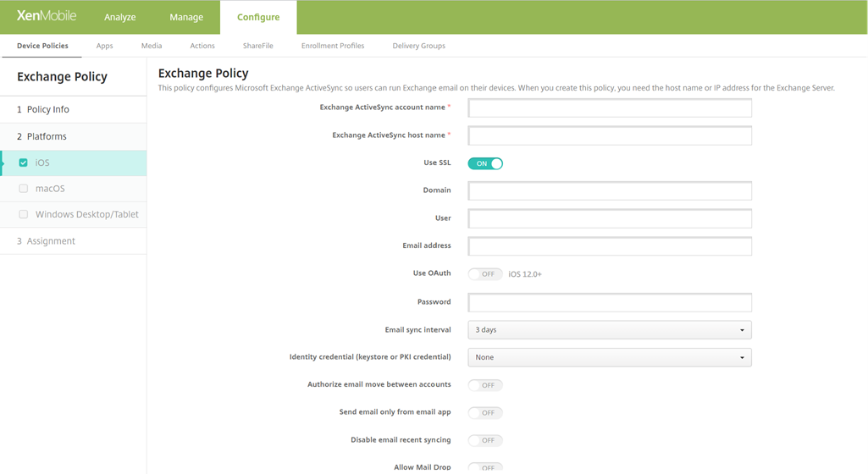The height and width of the screenshot is (474, 868).
Task: Switch to Media sub-tab
Action: [x=151, y=46]
